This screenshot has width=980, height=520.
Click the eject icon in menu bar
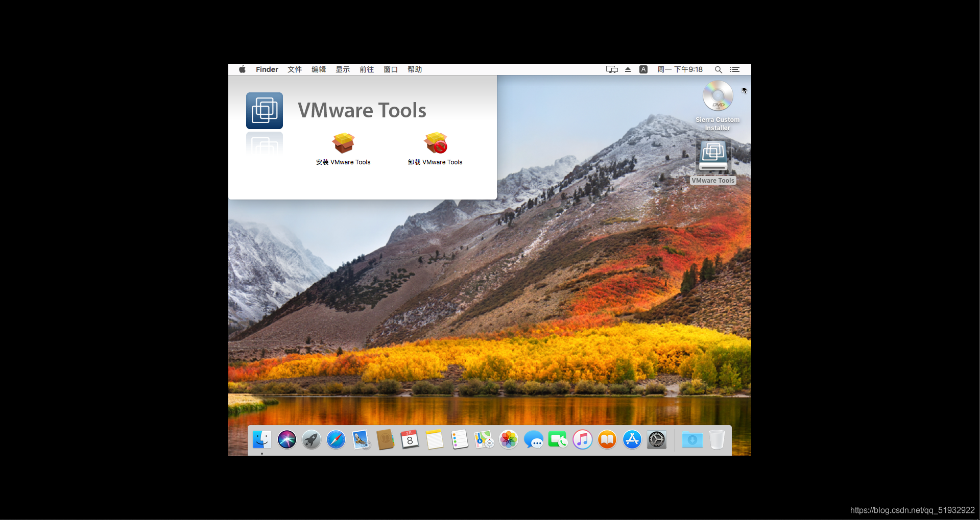click(x=628, y=69)
